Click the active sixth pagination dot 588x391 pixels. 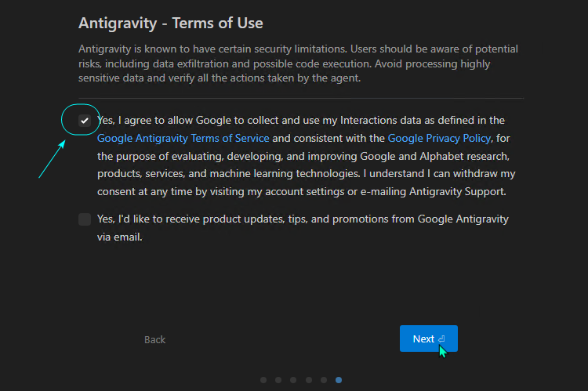pyautogui.click(x=339, y=380)
